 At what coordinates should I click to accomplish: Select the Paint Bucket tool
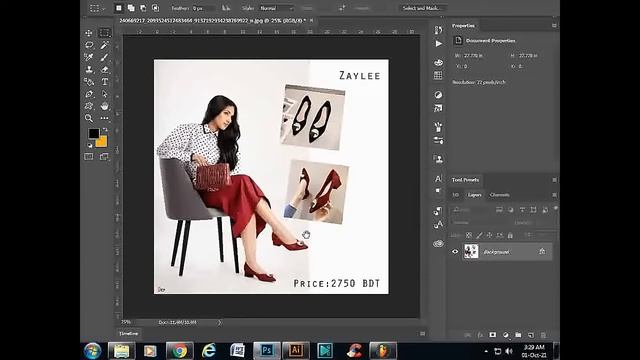pos(89,82)
